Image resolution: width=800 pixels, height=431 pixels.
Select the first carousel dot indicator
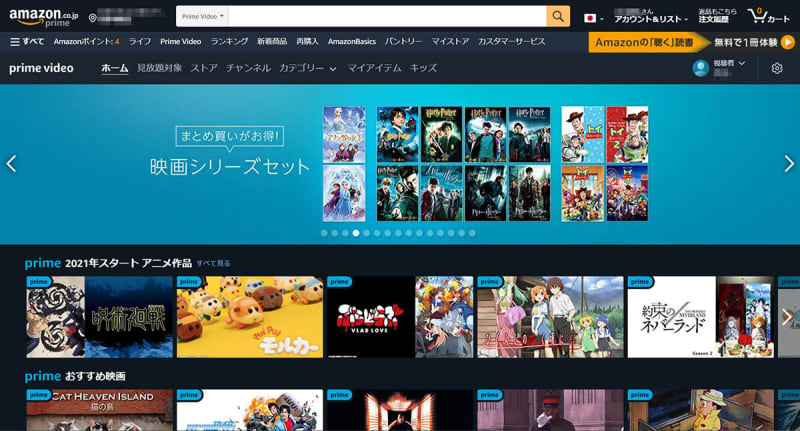(324, 233)
